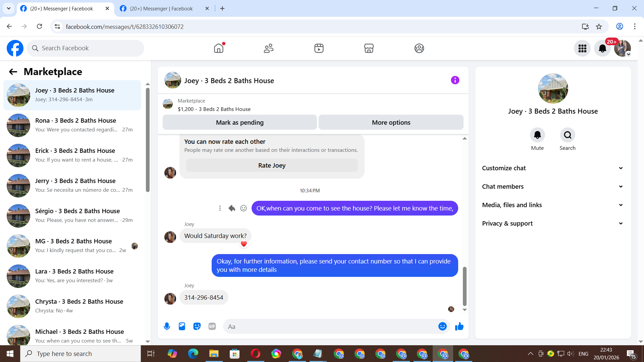Open the Facebook menu grid icon
Viewport: 644px width, 362px height.
point(582,49)
